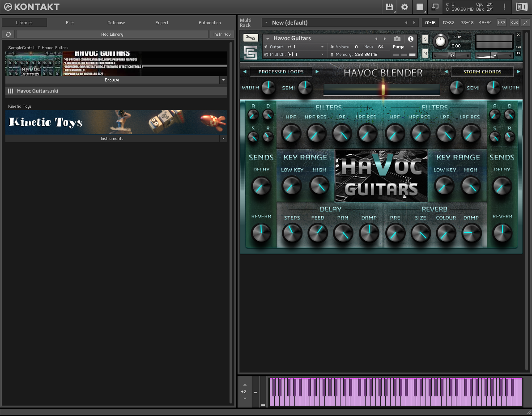Select rack page 01-16
Screen dimensions: 532x416
point(430,23)
